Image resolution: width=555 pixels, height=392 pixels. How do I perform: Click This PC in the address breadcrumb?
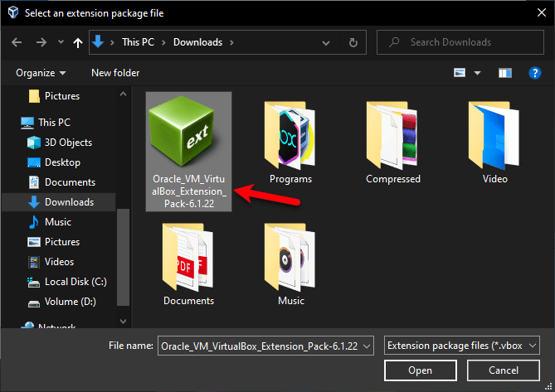[138, 42]
